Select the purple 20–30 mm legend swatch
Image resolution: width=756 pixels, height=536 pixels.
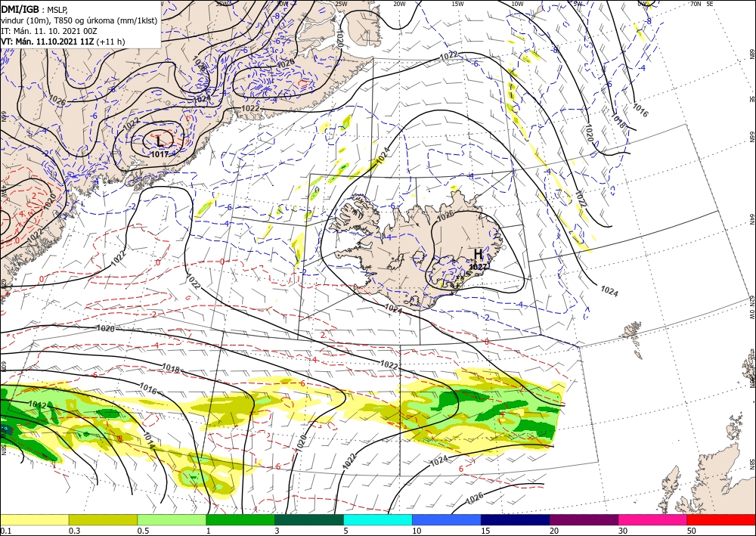[584, 519]
